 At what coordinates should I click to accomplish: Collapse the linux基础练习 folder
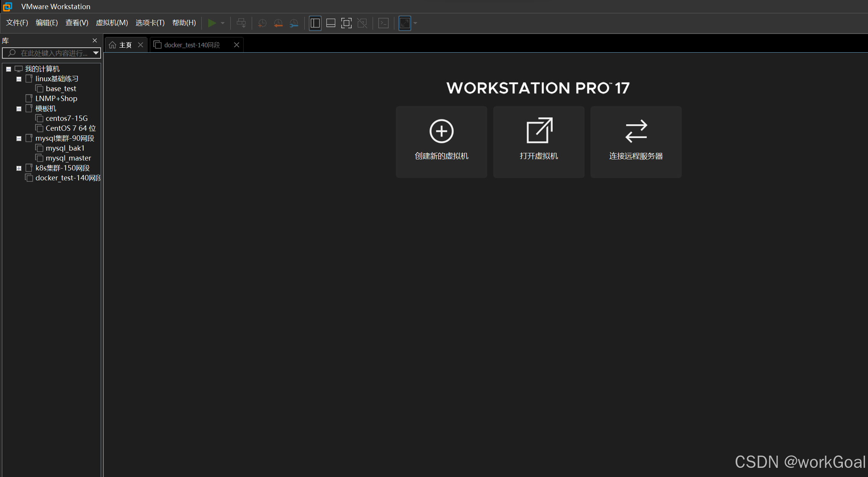[19, 79]
